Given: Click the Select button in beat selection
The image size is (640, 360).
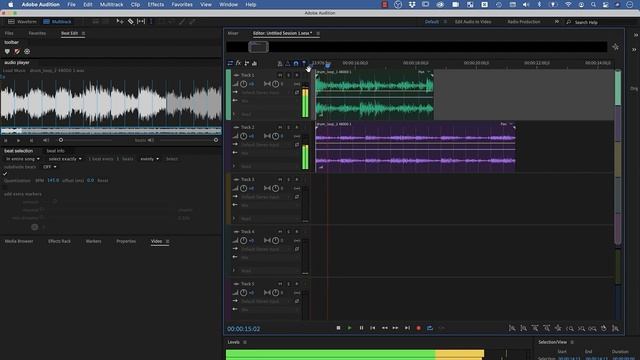Looking at the screenshot, I should click(x=171, y=159).
